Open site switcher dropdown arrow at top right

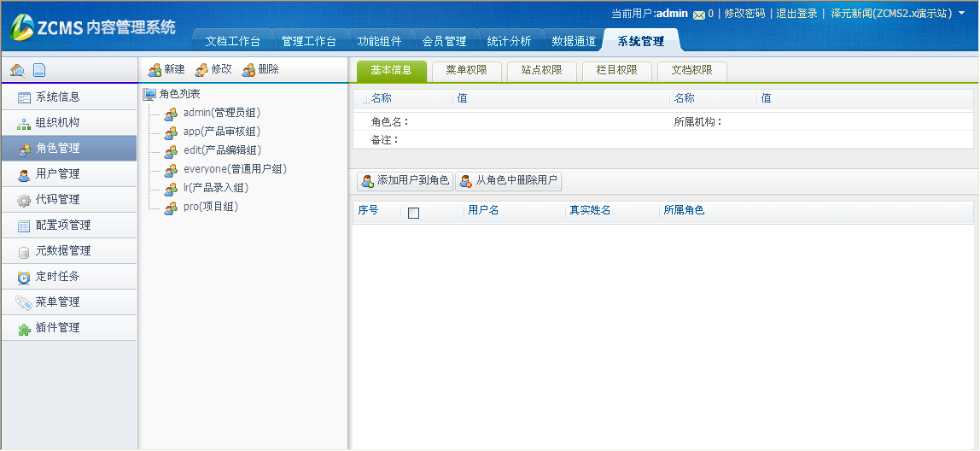click(x=962, y=13)
